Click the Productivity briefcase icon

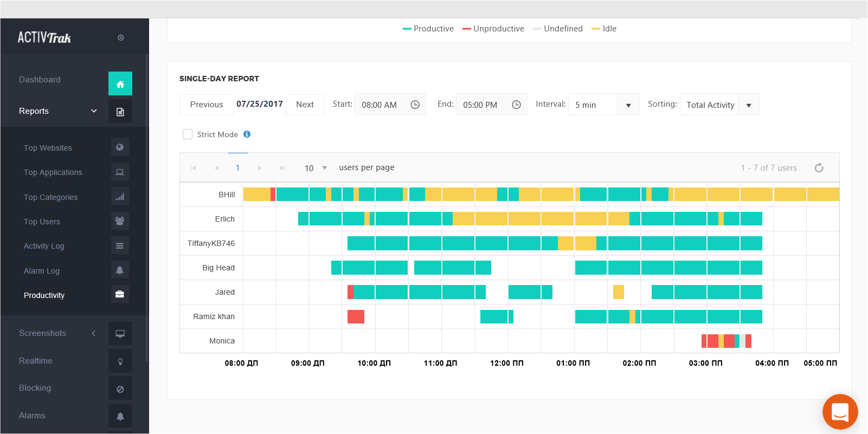pyautogui.click(x=120, y=294)
